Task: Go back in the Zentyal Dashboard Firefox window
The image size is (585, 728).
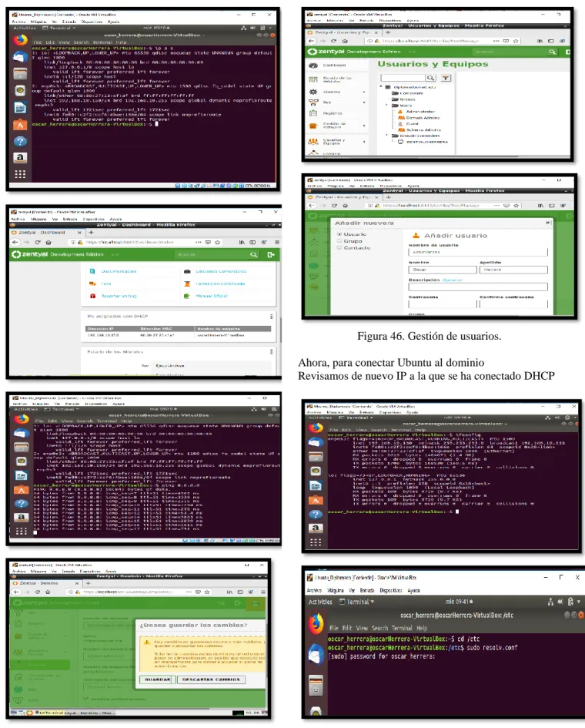Action: tap(15, 243)
